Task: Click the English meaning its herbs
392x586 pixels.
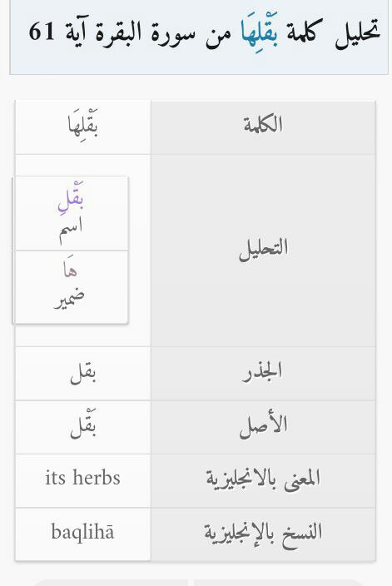Action: (x=83, y=478)
